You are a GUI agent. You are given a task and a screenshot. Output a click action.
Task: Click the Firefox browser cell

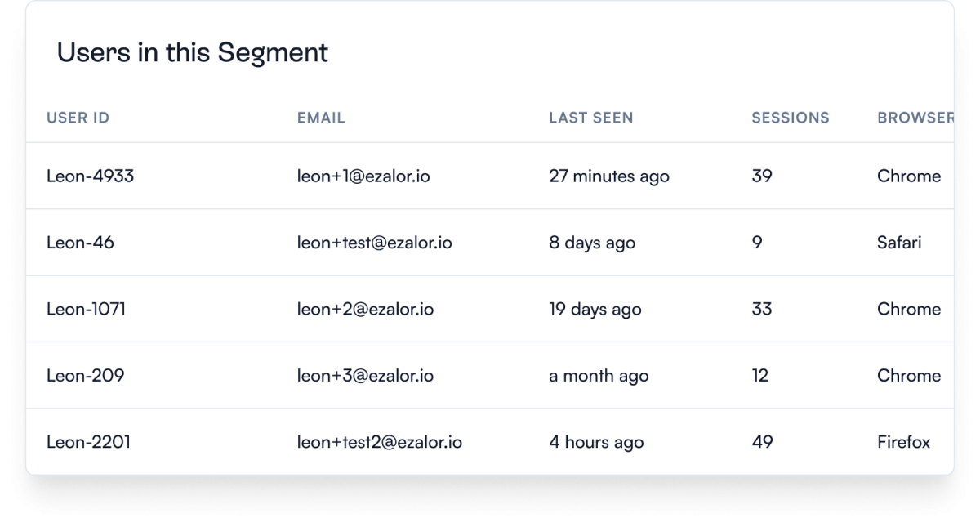(x=903, y=442)
